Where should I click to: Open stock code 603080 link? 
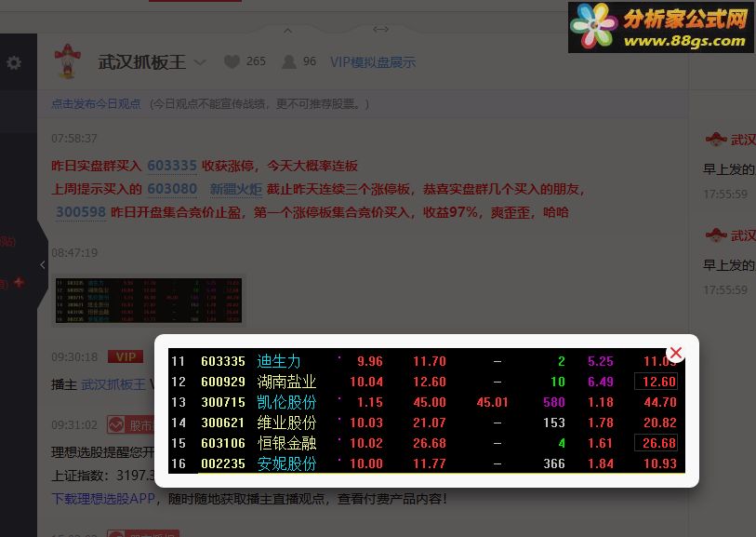pos(172,189)
